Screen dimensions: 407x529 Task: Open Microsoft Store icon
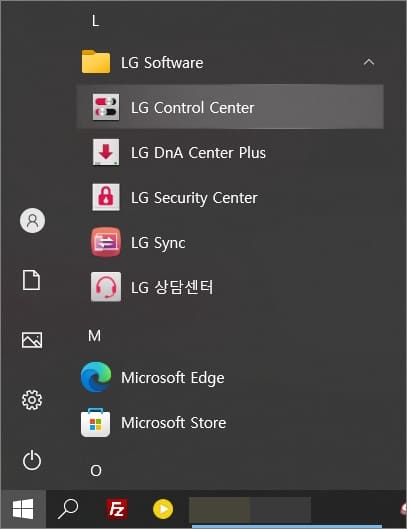(96, 422)
